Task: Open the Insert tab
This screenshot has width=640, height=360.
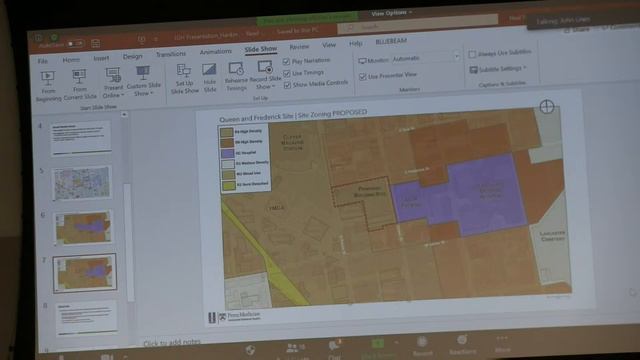Action: (101, 58)
